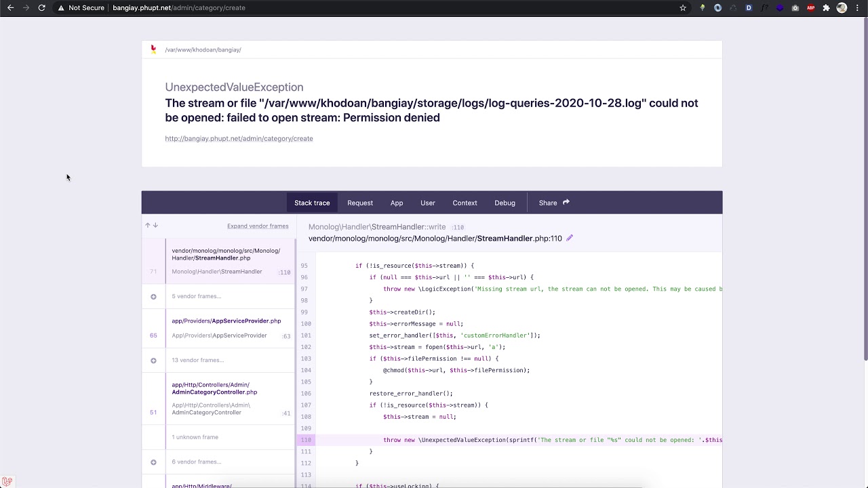Select the AdminCategoryController.php stack frame
This screenshot has height=488, width=868.
click(218, 399)
